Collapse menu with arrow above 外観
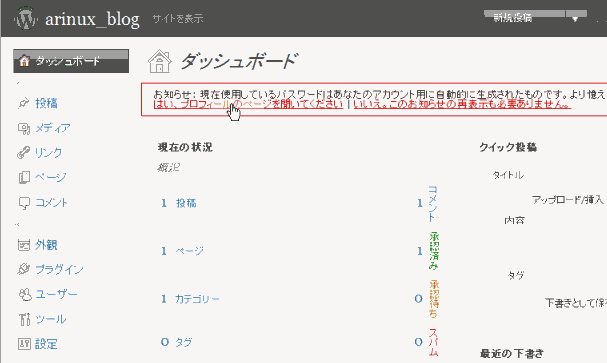 [17, 224]
